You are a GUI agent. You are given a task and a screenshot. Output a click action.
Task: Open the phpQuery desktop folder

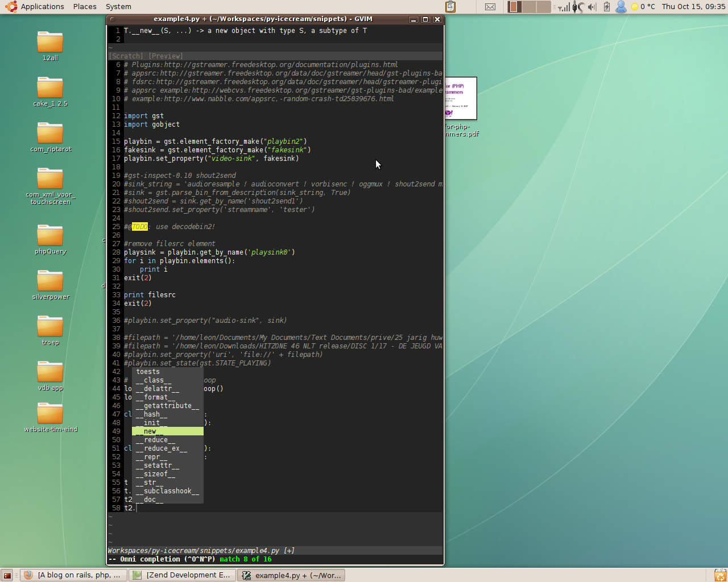point(50,239)
